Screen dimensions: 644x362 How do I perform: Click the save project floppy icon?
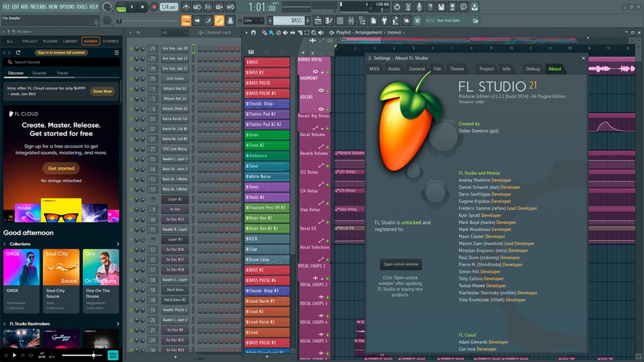pyautogui.click(x=441, y=7)
